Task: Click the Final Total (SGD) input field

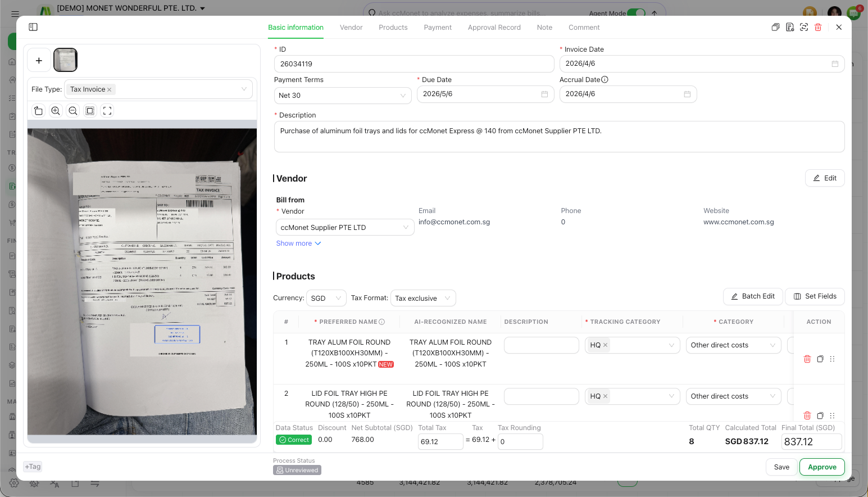Action: point(811,442)
